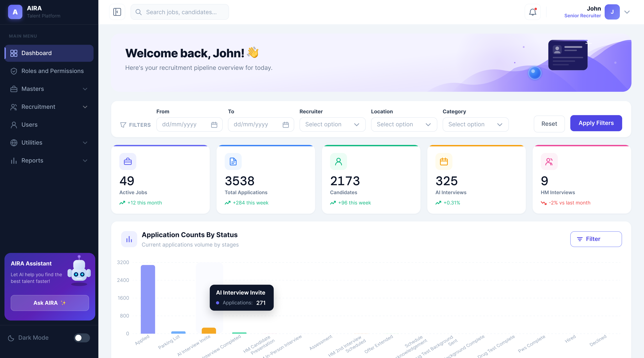
Task: Click the blue Parking Lot bar
Action: click(x=178, y=332)
